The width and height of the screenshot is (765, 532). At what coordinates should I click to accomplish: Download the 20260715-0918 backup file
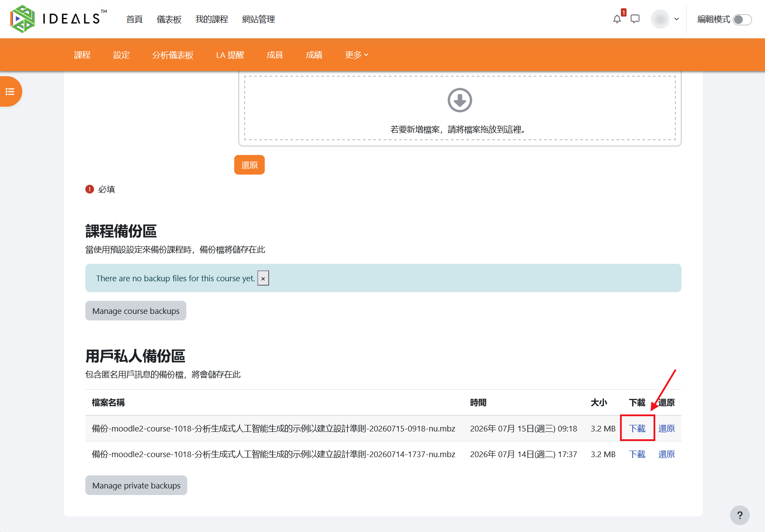(637, 428)
